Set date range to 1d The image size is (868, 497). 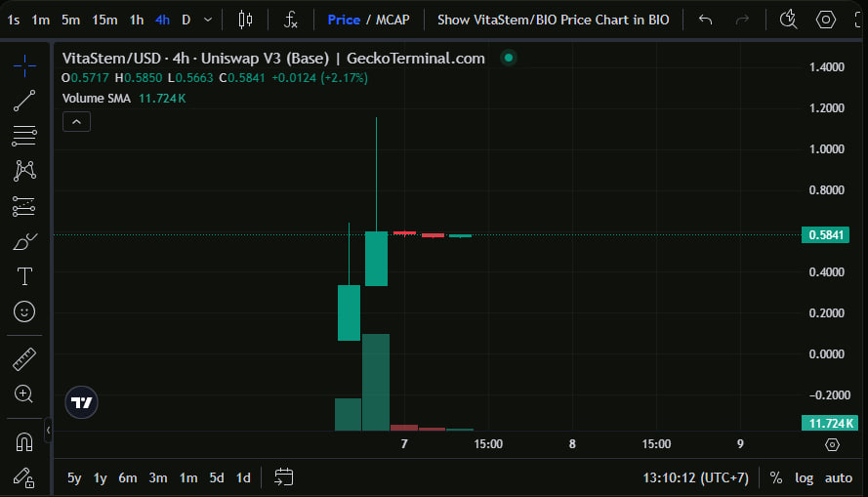pyautogui.click(x=243, y=477)
